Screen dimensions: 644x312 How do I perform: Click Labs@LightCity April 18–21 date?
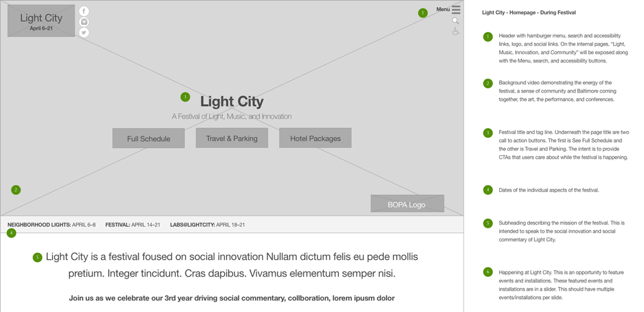[207, 225]
